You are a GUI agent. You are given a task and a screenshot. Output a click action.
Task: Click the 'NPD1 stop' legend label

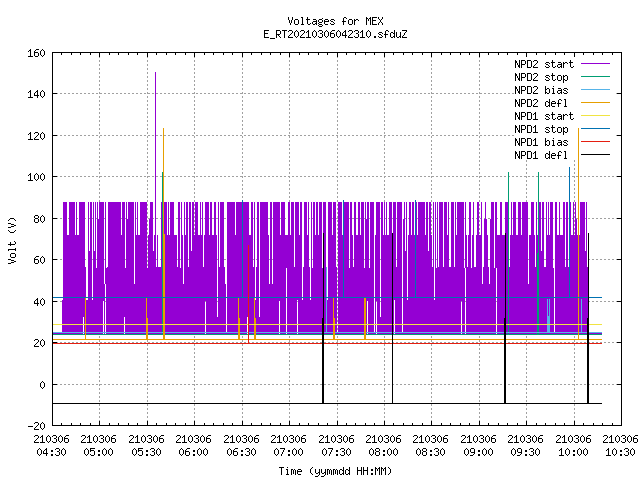541,129
